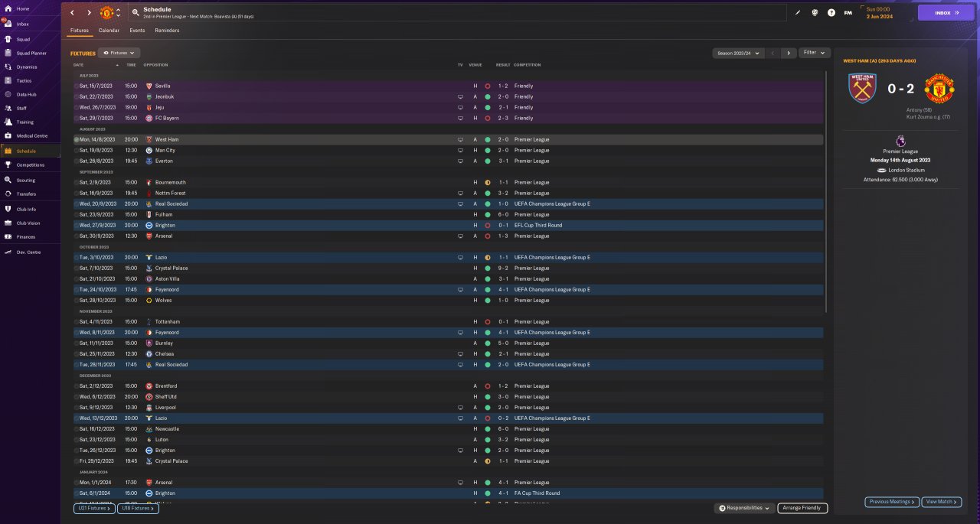The image size is (980, 524).
Task: Click the pencil edit icon
Action: pos(798,12)
